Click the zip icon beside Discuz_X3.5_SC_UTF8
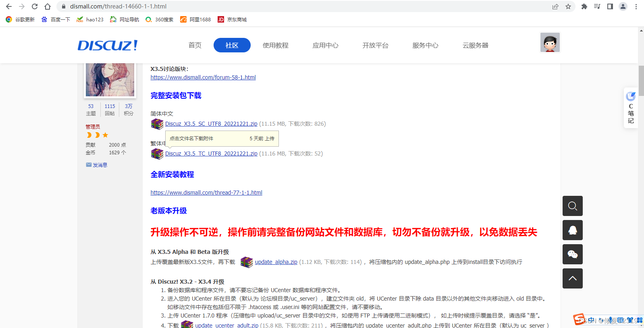 point(157,124)
